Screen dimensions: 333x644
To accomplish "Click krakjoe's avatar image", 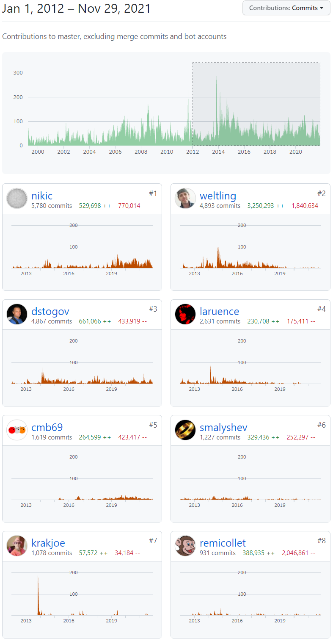I will 17,546.
